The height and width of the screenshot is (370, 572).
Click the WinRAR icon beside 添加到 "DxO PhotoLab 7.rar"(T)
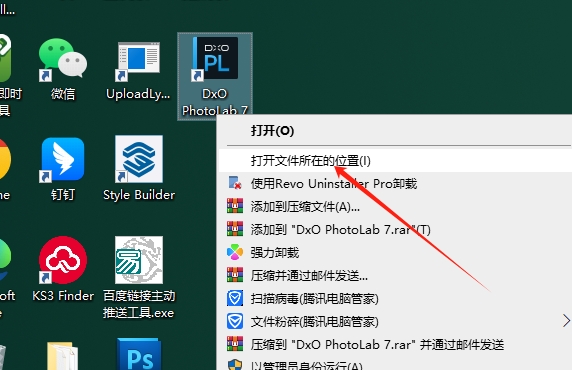[x=235, y=229]
